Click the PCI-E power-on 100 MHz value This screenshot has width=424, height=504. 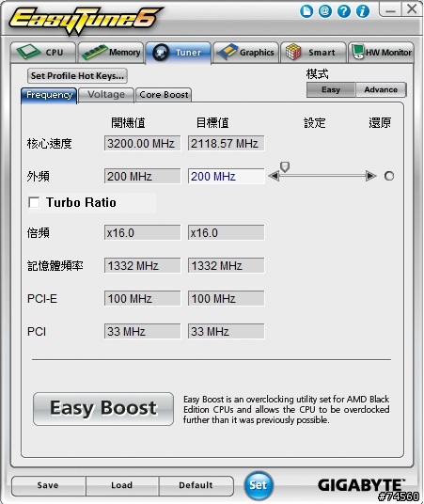(142, 299)
